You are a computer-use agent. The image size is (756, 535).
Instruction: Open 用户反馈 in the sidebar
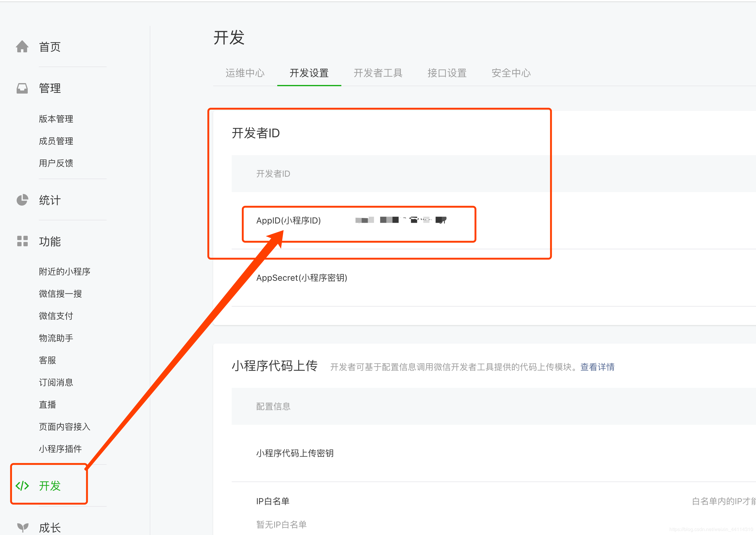[x=56, y=163]
